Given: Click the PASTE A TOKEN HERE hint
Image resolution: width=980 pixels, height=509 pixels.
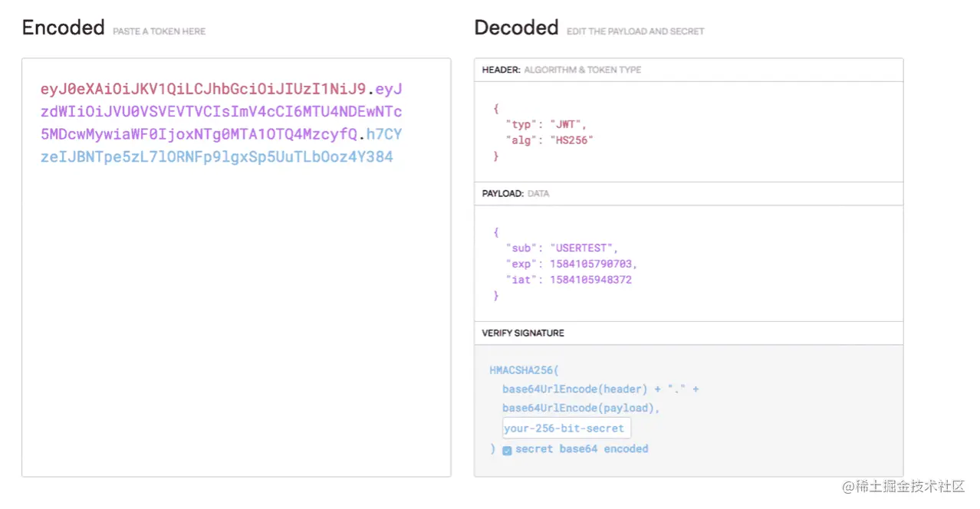Looking at the screenshot, I should tap(159, 31).
